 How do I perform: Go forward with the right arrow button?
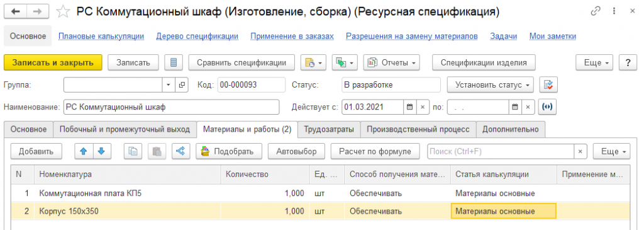38,11
